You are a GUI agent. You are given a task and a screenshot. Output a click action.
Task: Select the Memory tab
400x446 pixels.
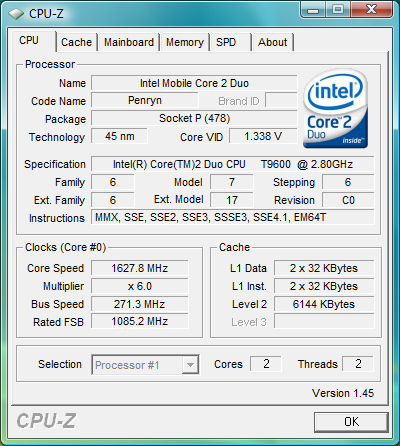click(185, 42)
